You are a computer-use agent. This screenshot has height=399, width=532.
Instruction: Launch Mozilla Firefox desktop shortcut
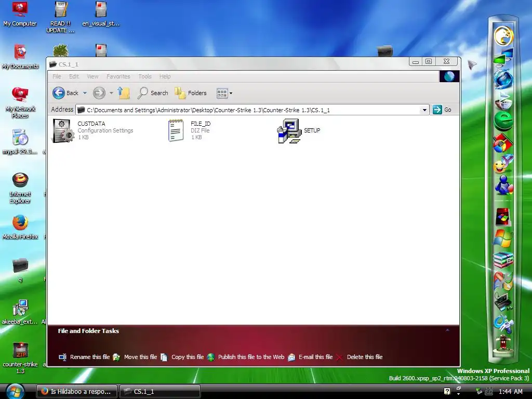(20, 227)
